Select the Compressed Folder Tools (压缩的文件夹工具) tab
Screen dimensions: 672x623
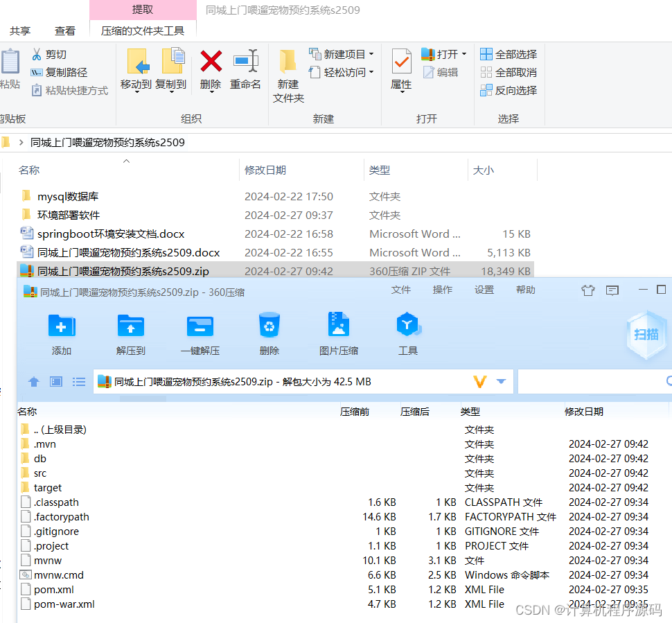(143, 31)
